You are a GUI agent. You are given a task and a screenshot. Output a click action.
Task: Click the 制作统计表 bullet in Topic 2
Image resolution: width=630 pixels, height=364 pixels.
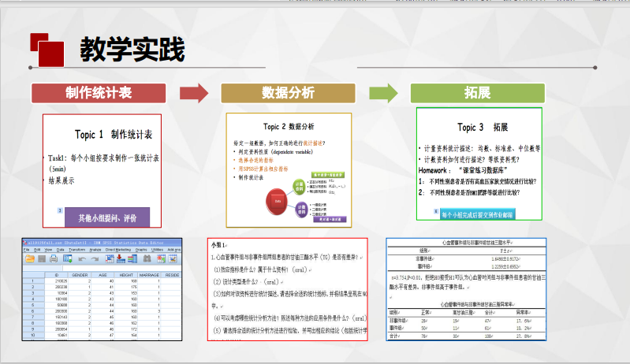tap(251, 177)
